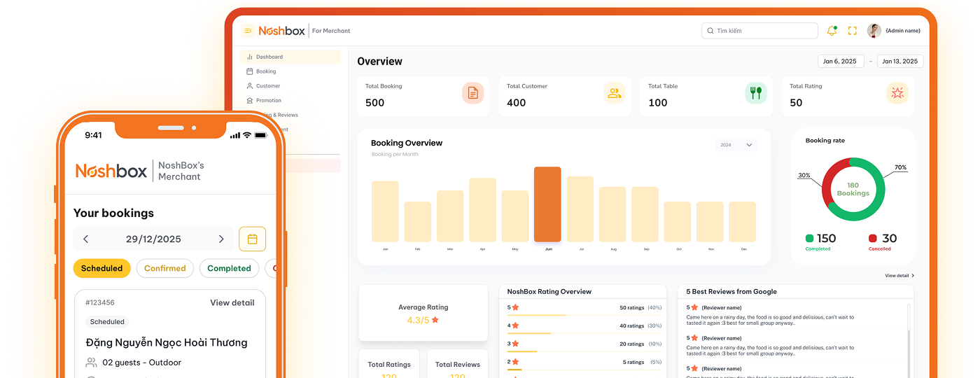Click the notification bell icon
980x378 pixels.
point(832,31)
